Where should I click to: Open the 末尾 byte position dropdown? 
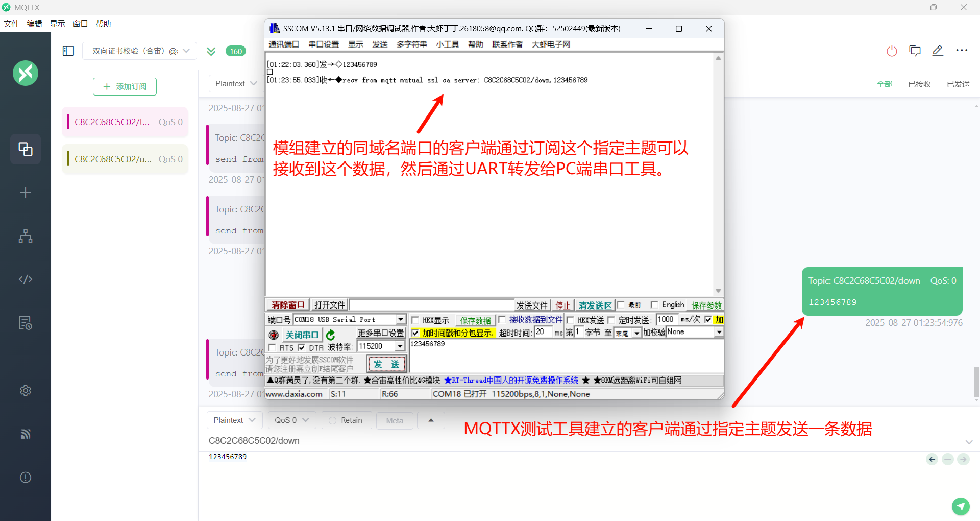pos(627,333)
